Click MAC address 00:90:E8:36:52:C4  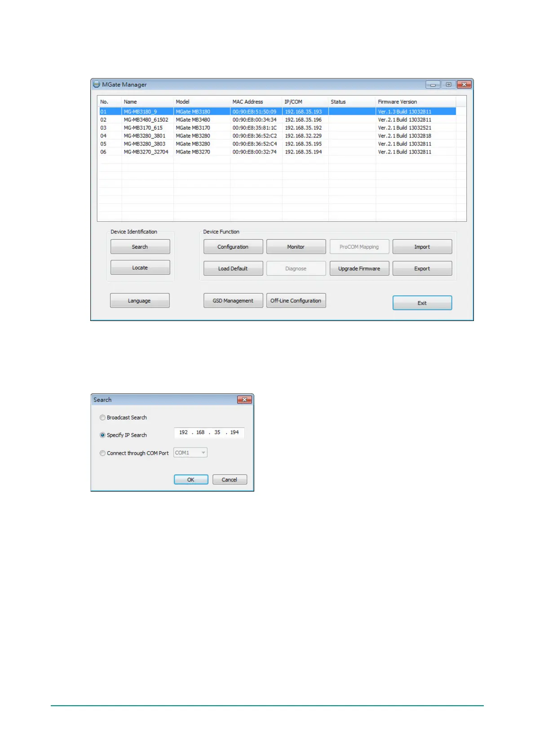pos(254,144)
